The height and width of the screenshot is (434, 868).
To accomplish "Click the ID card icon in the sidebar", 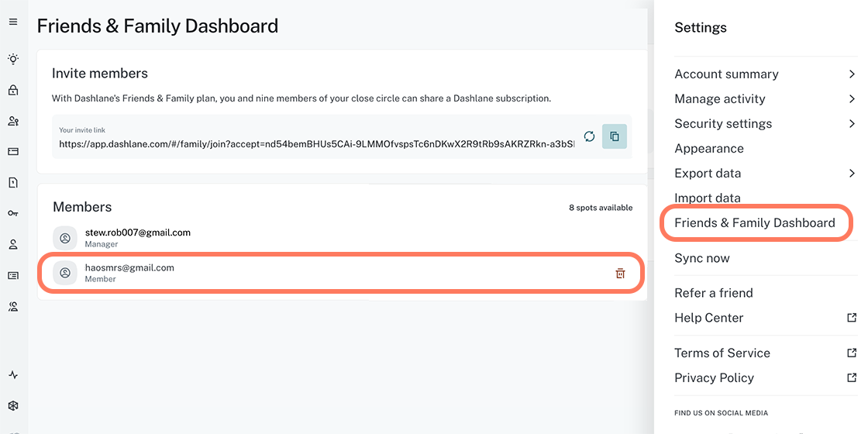I will [13, 275].
